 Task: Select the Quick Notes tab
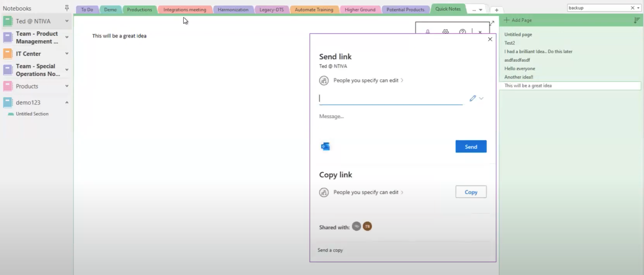click(x=448, y=9)
